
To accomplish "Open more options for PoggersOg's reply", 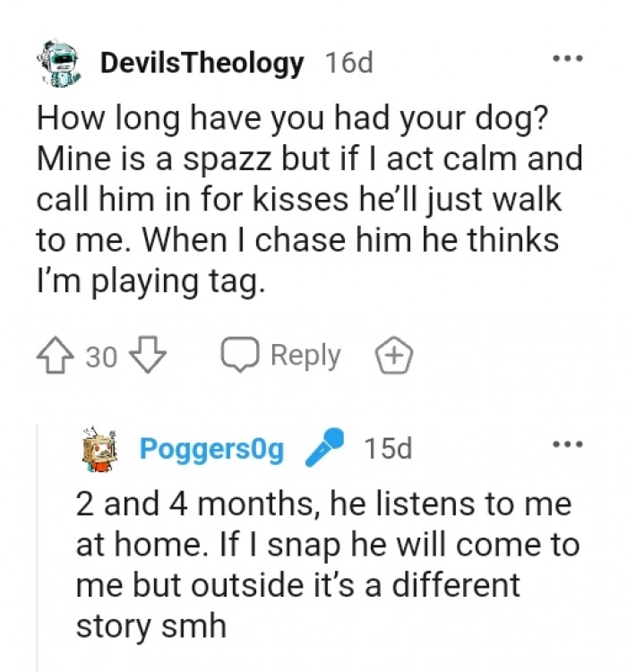I will coord(567,444).
